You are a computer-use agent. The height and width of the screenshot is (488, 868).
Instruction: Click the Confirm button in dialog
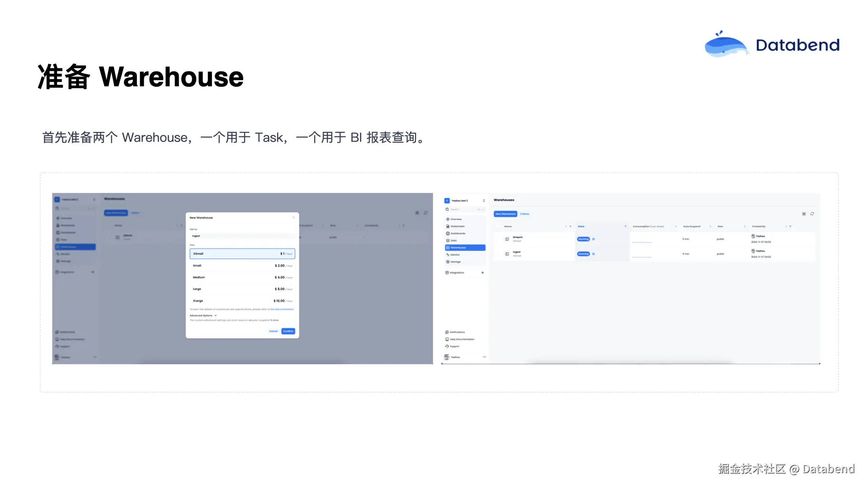click(288, 331)
